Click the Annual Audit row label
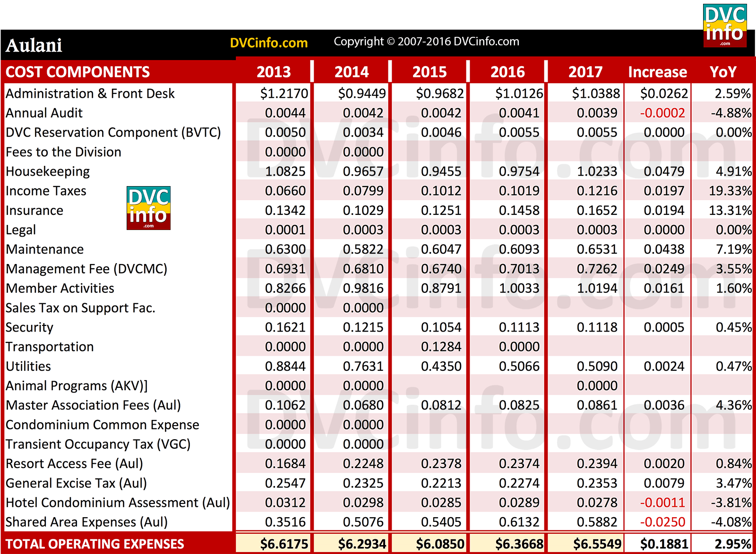 [44, 113]
